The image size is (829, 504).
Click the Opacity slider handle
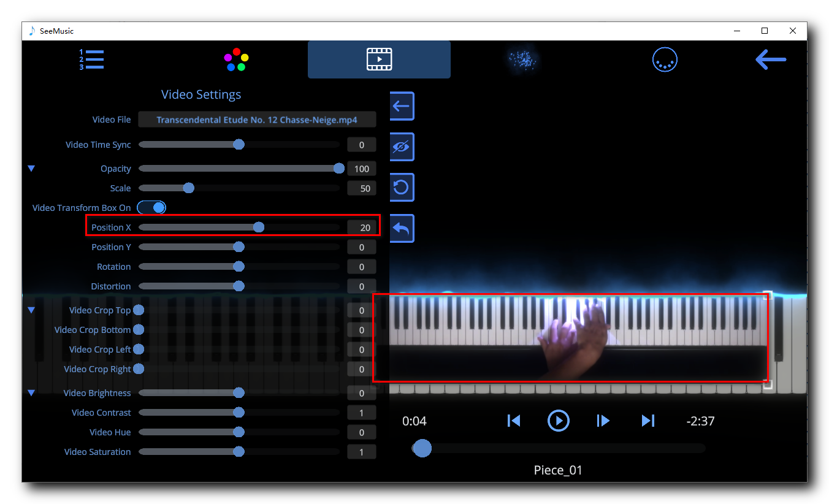(339, 168)
